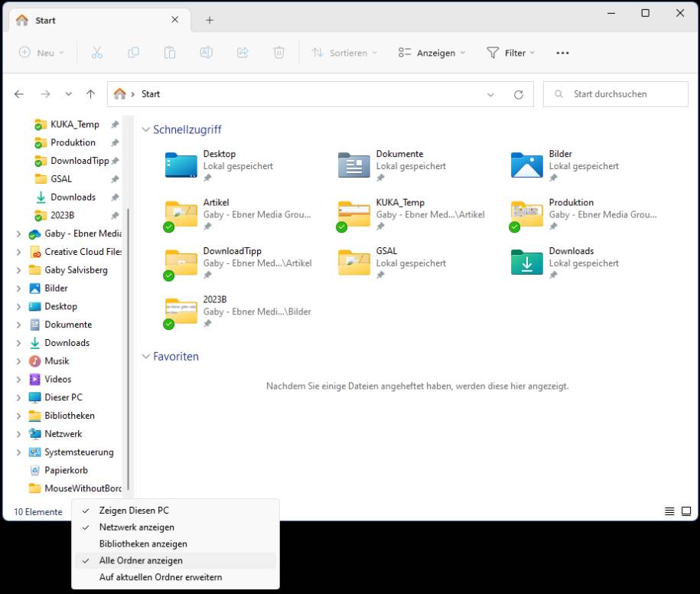Disable 'Netzwerk anzeigen' option
This screenshot has height=594, width=700.
point(137,527)
